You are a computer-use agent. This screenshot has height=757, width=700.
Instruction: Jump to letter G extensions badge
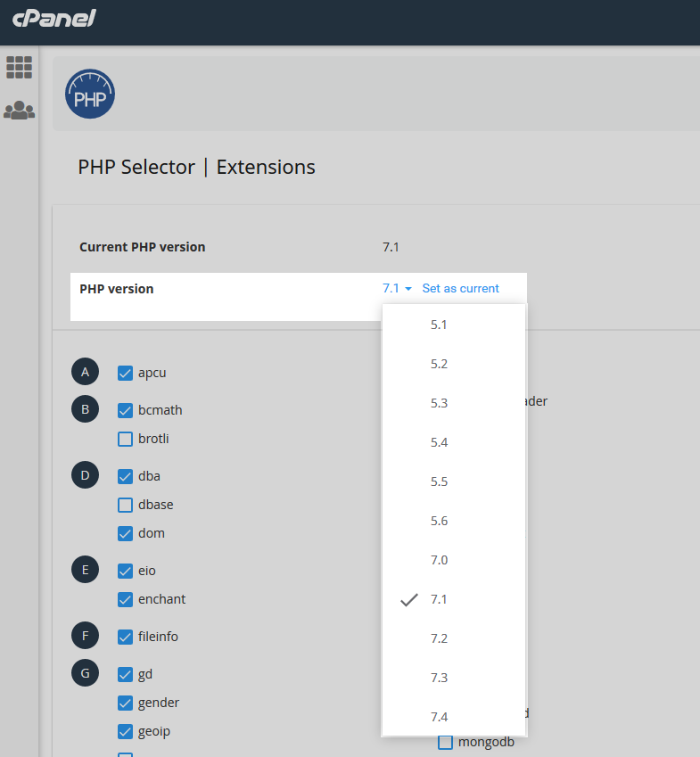point(85,673)
